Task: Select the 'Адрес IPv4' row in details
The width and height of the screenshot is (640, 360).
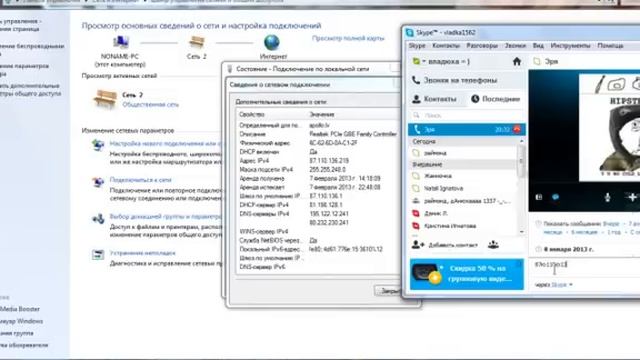Action: click(318, 161)
